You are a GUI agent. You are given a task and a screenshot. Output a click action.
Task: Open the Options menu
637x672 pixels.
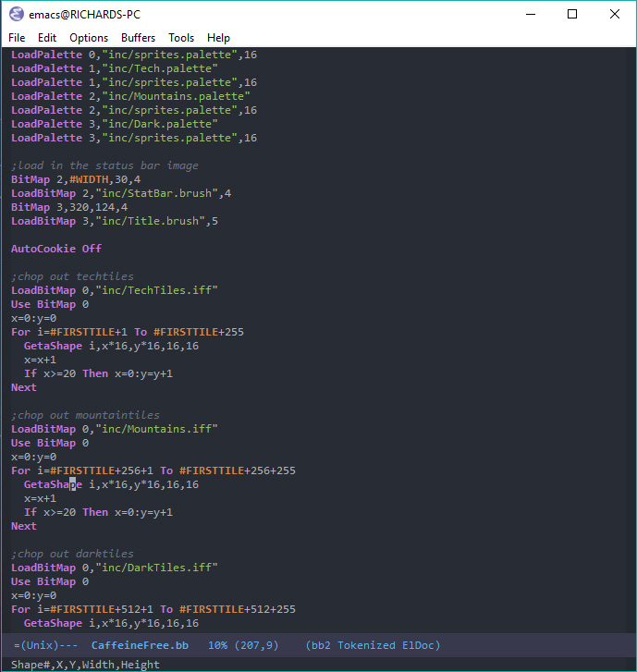[89, 38]
